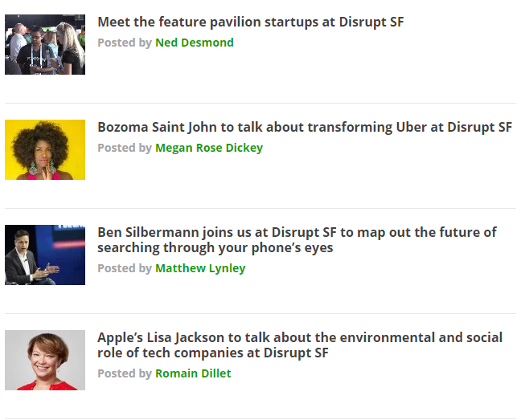Click 'Disrupt SF' in the first headline
The image size is (521, 420).
coord(371,22)
